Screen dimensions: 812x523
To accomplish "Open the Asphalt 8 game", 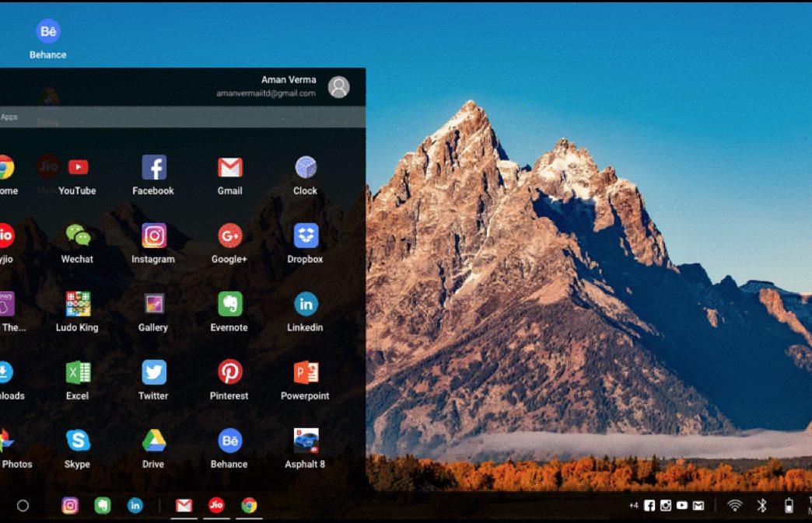I will (x=305, y=441).
